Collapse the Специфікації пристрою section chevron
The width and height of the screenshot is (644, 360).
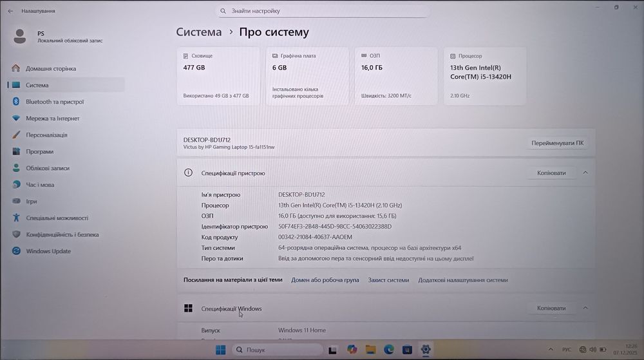585,173
